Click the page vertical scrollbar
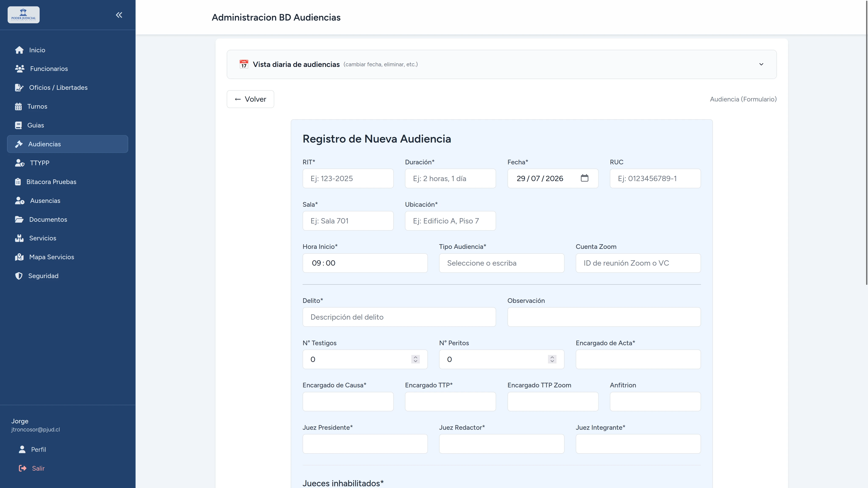This screenshot has height=488, width=868. [x=866, y=143]
